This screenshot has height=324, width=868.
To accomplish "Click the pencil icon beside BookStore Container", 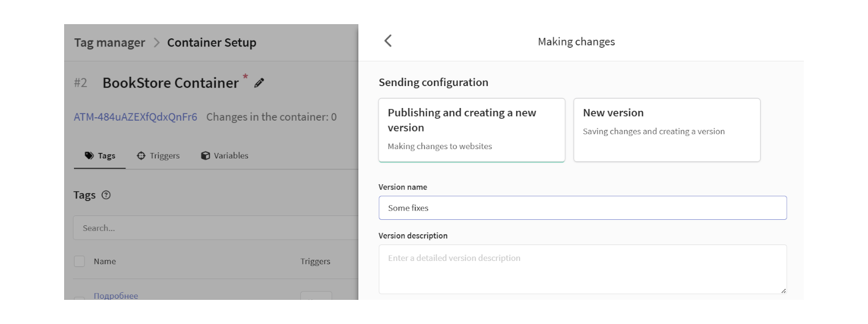I will pos(259,83).
